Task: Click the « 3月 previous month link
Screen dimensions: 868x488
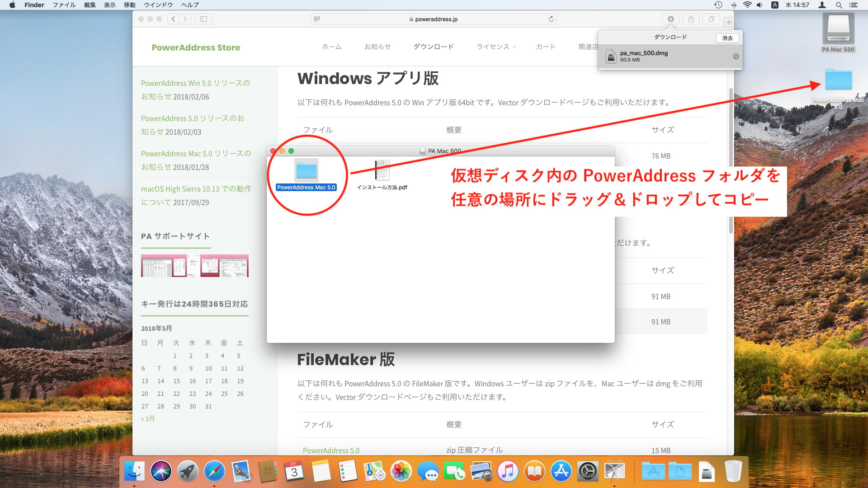Action: pos(148,419)
